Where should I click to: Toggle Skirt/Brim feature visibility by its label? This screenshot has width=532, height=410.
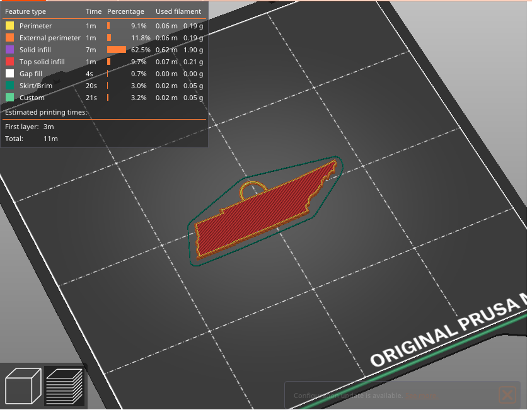click(x=36, y=86)
